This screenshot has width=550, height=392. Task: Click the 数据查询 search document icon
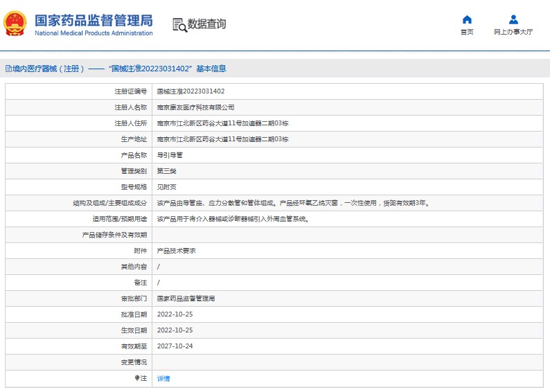(x=179, y=25)
